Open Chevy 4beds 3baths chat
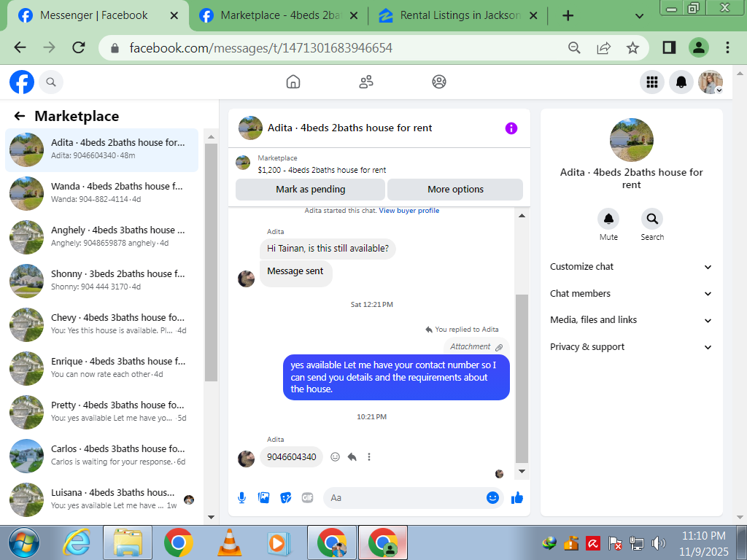The image size is (747, 560). 102,324
